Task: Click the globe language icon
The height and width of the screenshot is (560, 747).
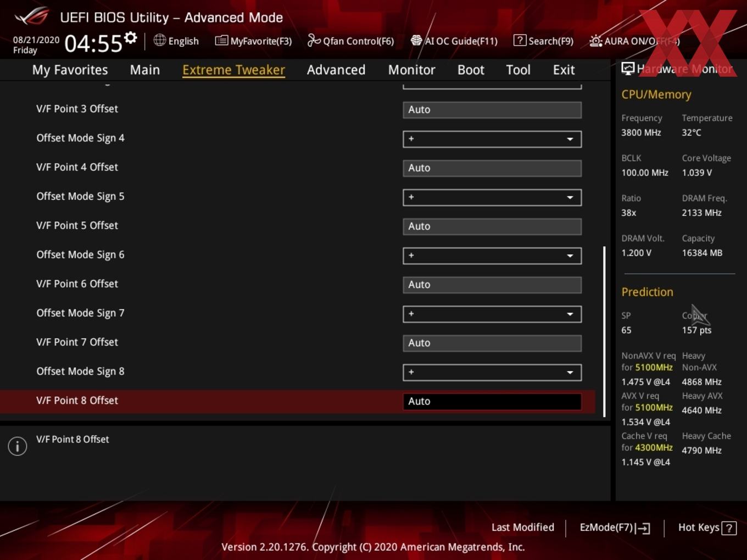Action: pos(159,40)
